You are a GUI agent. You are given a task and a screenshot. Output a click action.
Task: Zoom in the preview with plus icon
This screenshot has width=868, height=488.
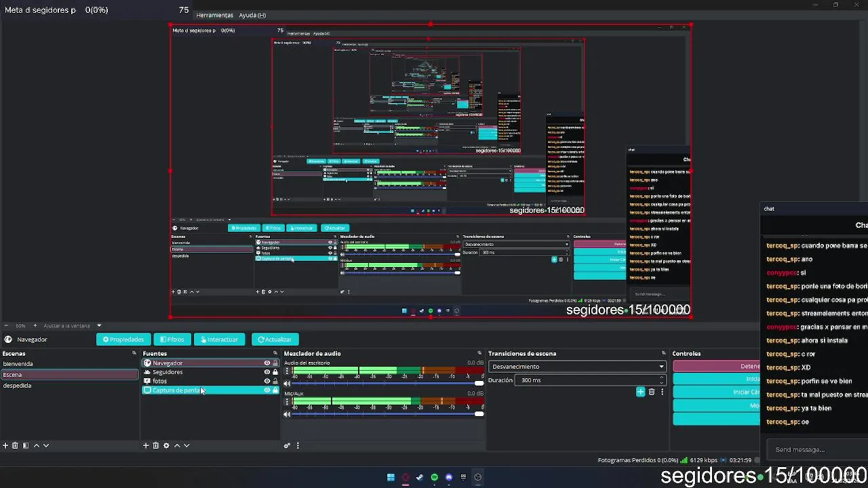(x=37, y=325)
